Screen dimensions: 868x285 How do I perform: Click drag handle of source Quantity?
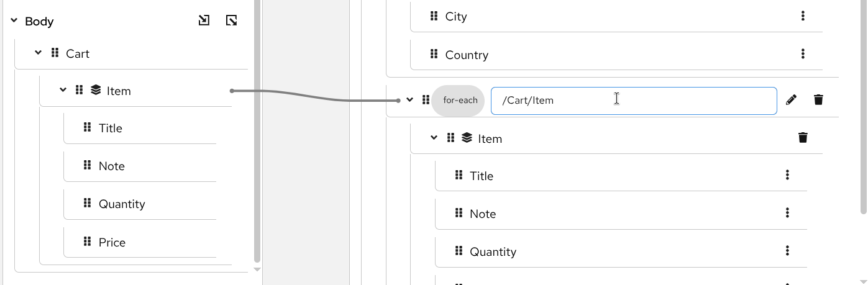coord(87,203)
